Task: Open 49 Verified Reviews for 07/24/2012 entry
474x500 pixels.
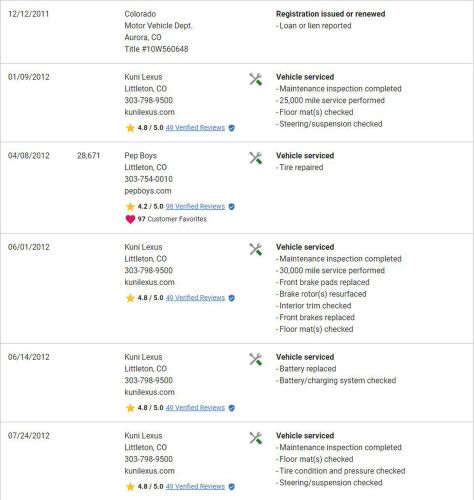Action: pyautogui.click(x=195, y=486)
